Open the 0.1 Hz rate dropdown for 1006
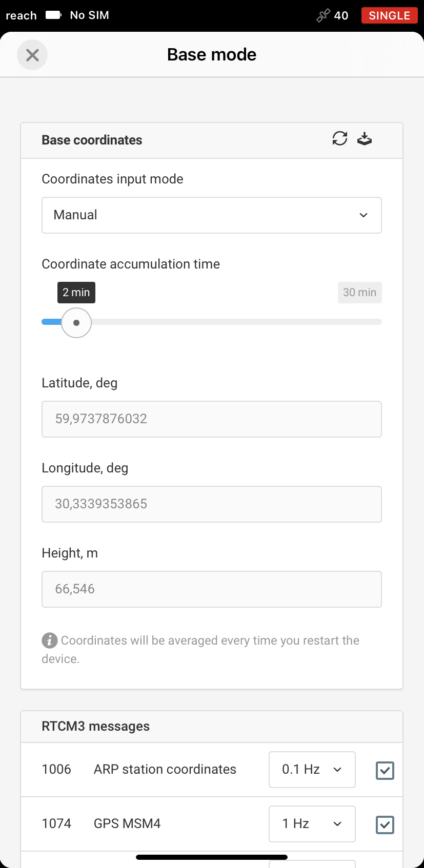The width and height of the screenshot is (424, 868). 312,770
